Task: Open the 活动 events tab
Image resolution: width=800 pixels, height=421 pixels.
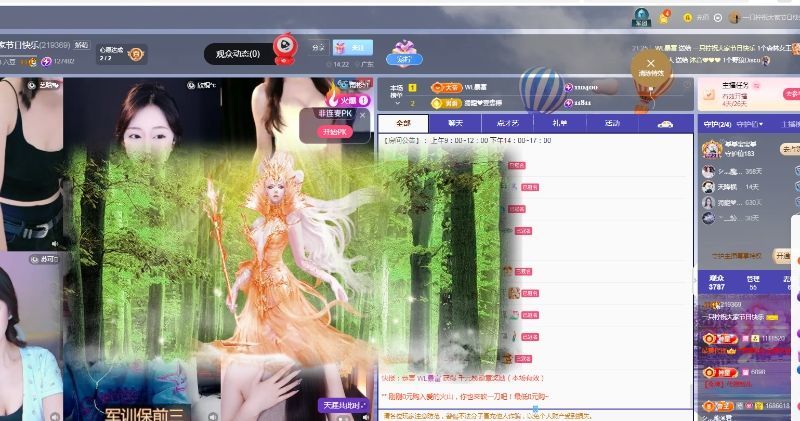Action: 612,123
